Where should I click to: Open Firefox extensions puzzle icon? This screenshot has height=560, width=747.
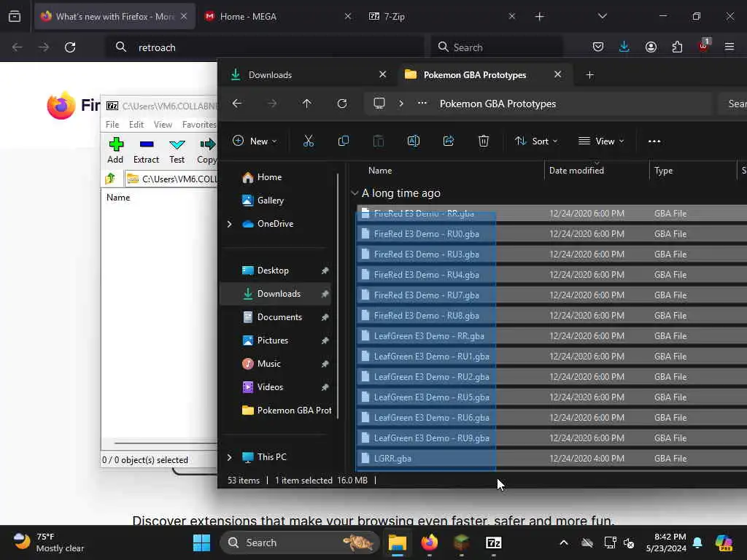(x=677, y=47)
